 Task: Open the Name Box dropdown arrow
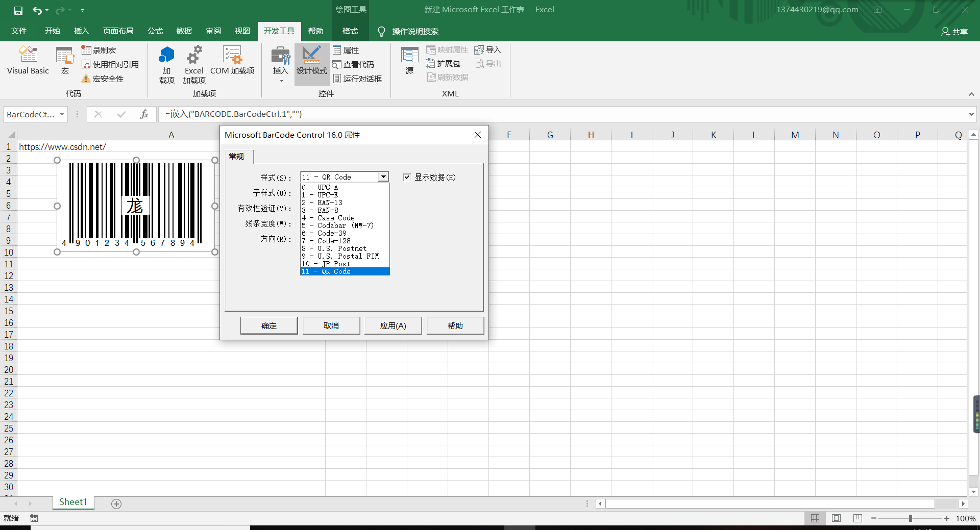(x=62, y=114)
